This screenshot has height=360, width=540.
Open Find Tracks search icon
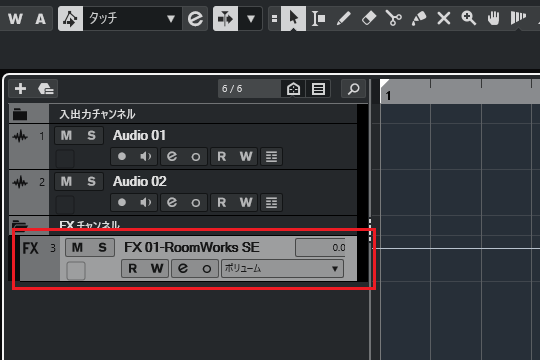pos(353,89)
